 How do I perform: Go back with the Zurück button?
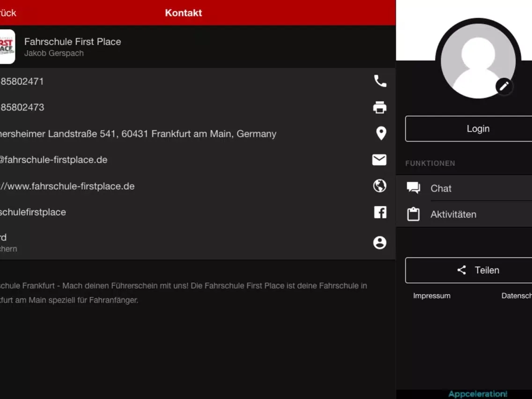coord(8,13)
